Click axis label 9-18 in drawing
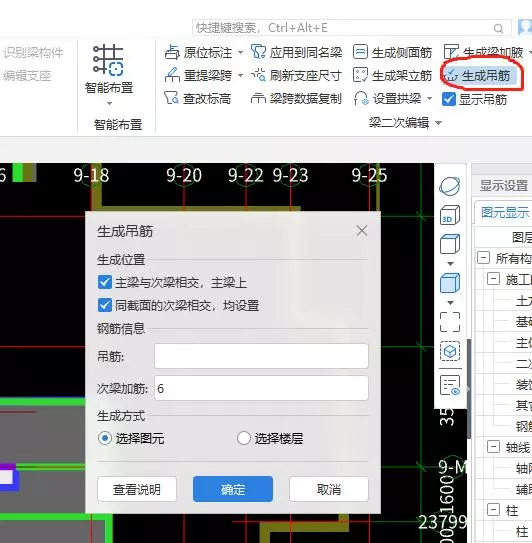The height and width of the screenshot is (543, 532). 91,175
